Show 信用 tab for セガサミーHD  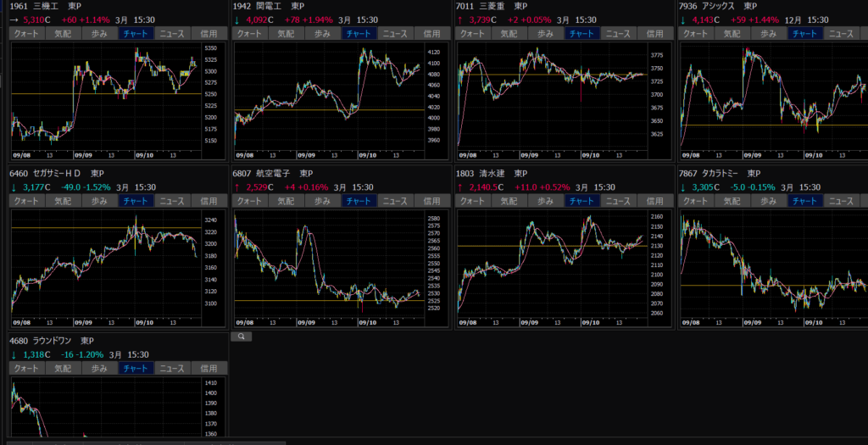coord(208,201)
